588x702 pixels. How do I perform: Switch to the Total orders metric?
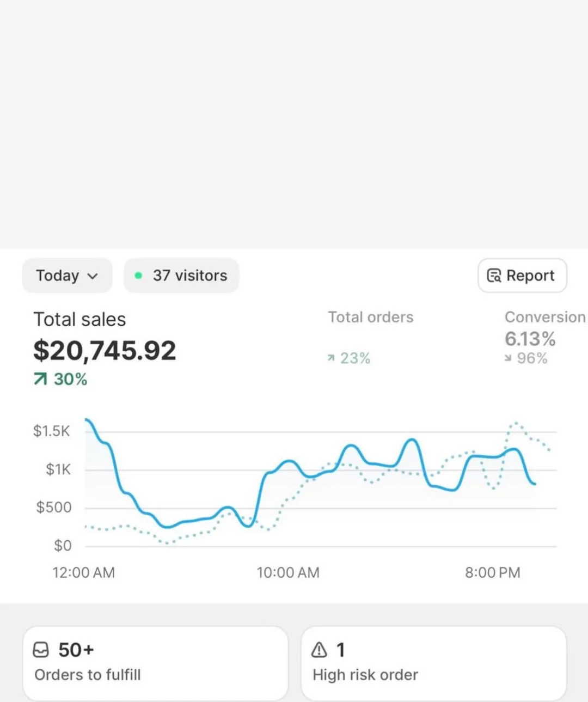pos(371,317)
